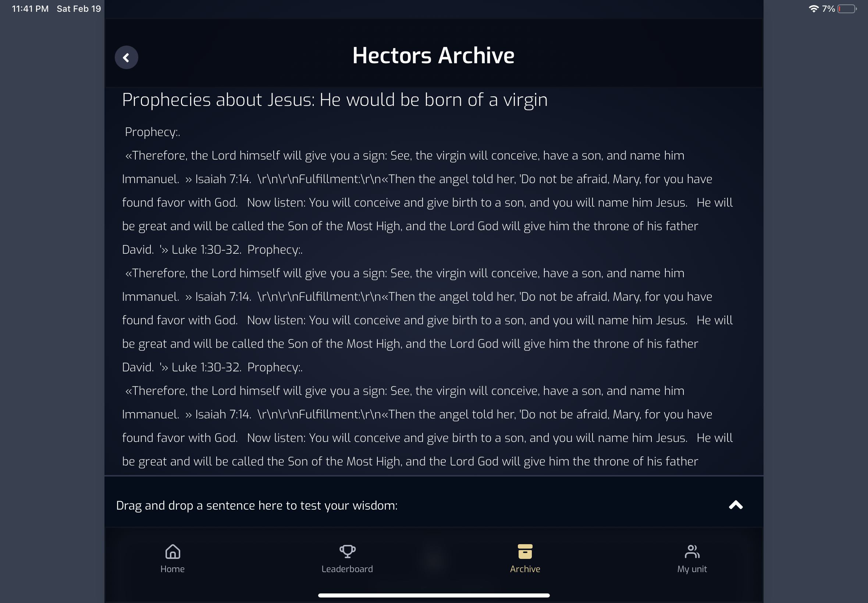Tap the Archive tab label

[525, 569]
